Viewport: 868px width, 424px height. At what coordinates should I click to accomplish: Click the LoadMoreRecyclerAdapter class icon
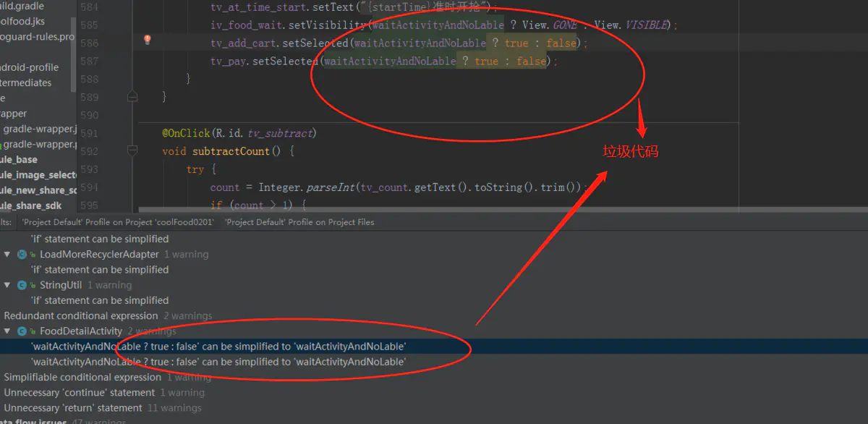(x=22, y=255)
